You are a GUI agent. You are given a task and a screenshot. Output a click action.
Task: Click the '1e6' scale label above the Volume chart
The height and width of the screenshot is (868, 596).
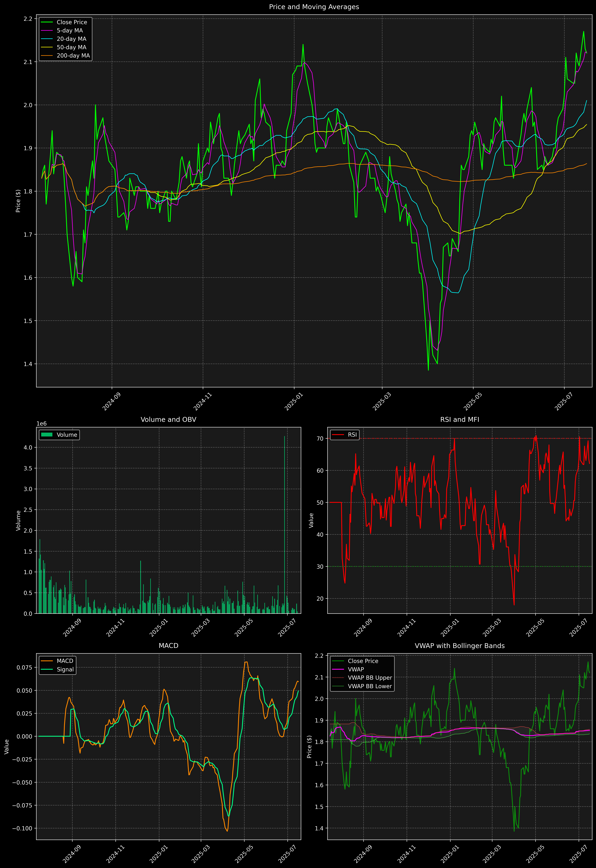point(41,424)
